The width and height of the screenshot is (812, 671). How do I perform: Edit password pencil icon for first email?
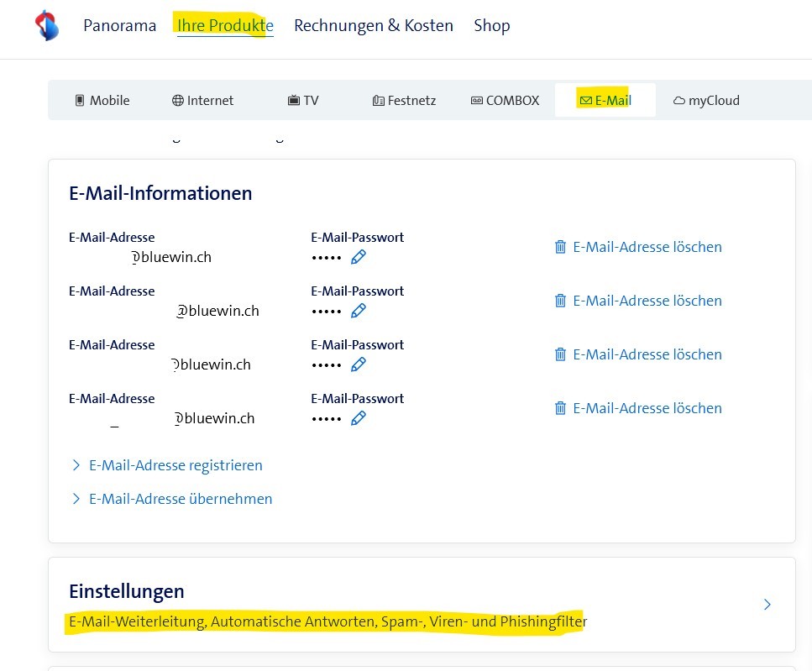click(x=359, y=257)
